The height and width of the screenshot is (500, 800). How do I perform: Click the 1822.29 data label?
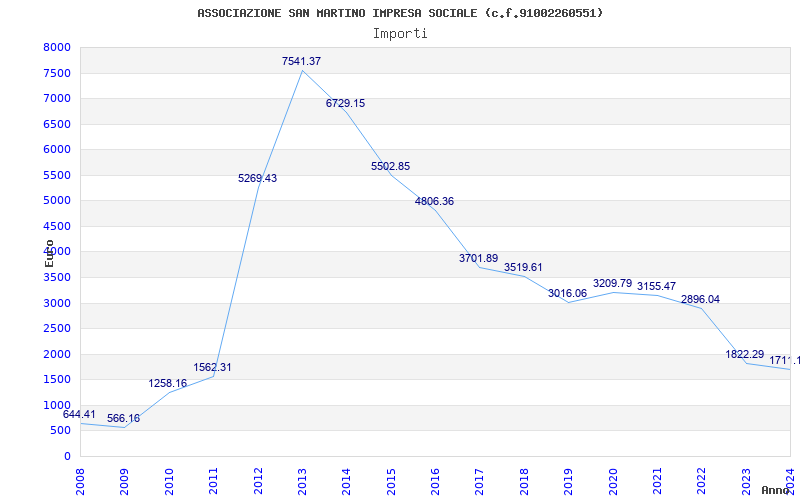click(744, 354)
